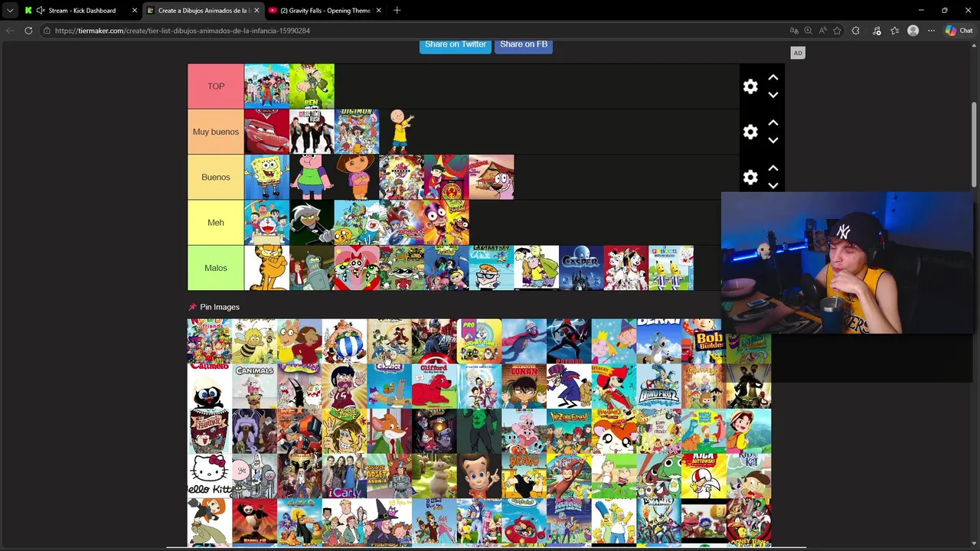The height and width of the screenshot is (551, 980).
Task: Open the Copilot Chat sidebar
Action: point(959,31)
